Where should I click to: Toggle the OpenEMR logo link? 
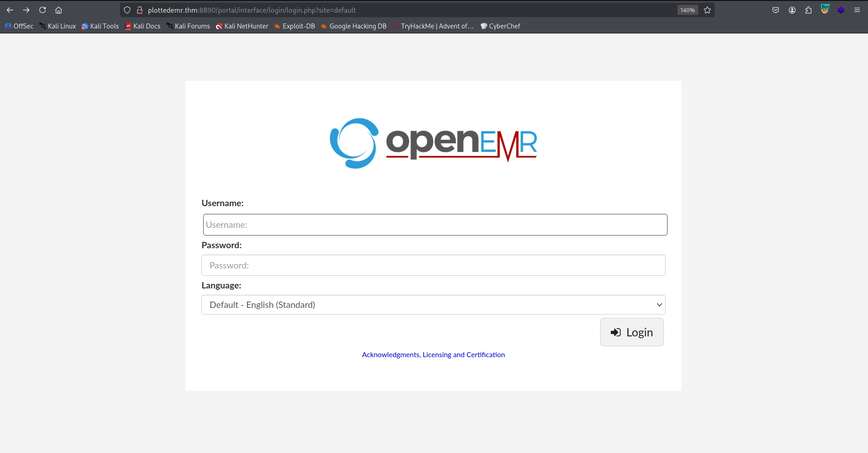click(433, 143)
